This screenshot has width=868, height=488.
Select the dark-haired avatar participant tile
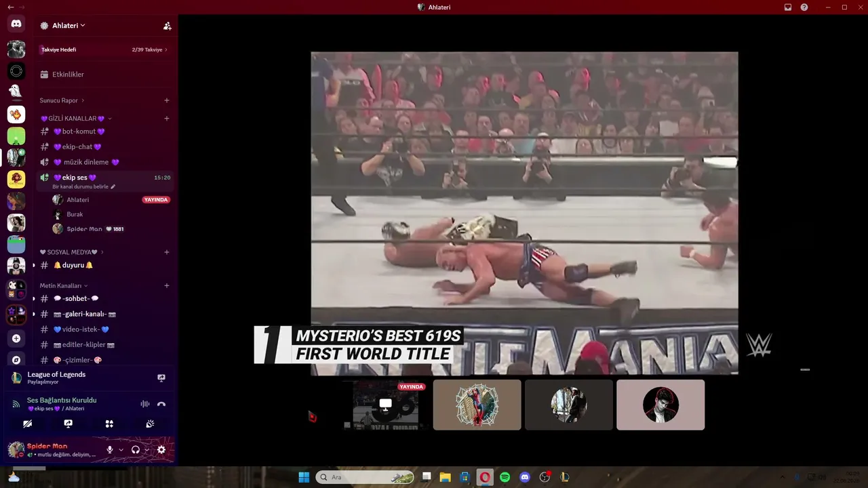pyautogui.click(x=660, y=405)
